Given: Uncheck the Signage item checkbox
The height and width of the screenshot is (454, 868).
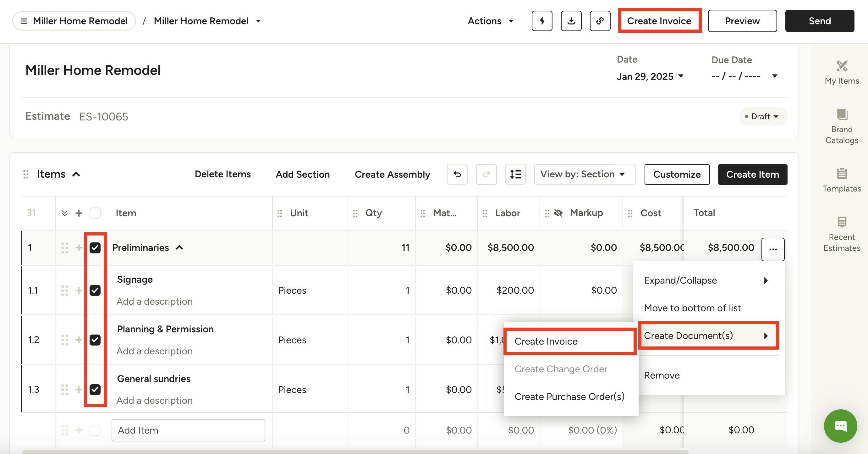Looking at the screenshot, I should point(95,290).
